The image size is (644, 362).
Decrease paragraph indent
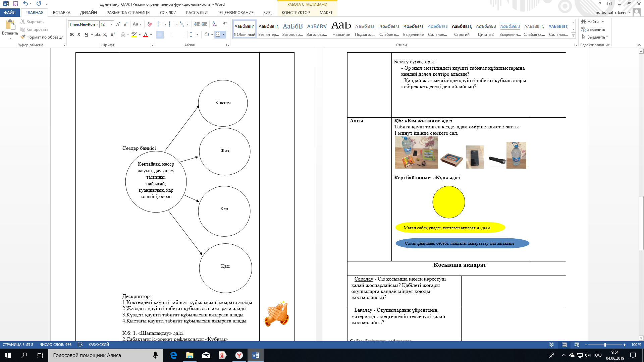[197, 24]
